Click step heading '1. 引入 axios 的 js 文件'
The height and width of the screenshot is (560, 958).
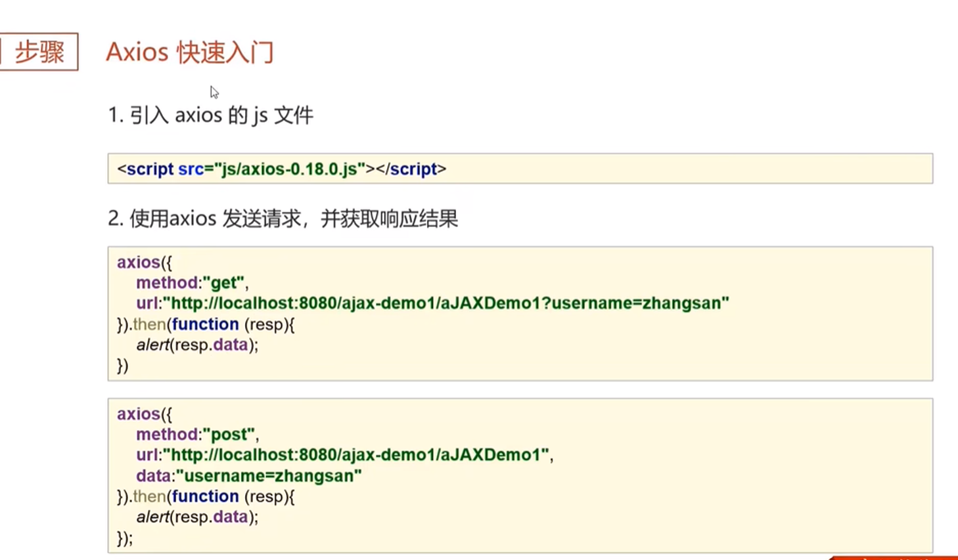211,116
